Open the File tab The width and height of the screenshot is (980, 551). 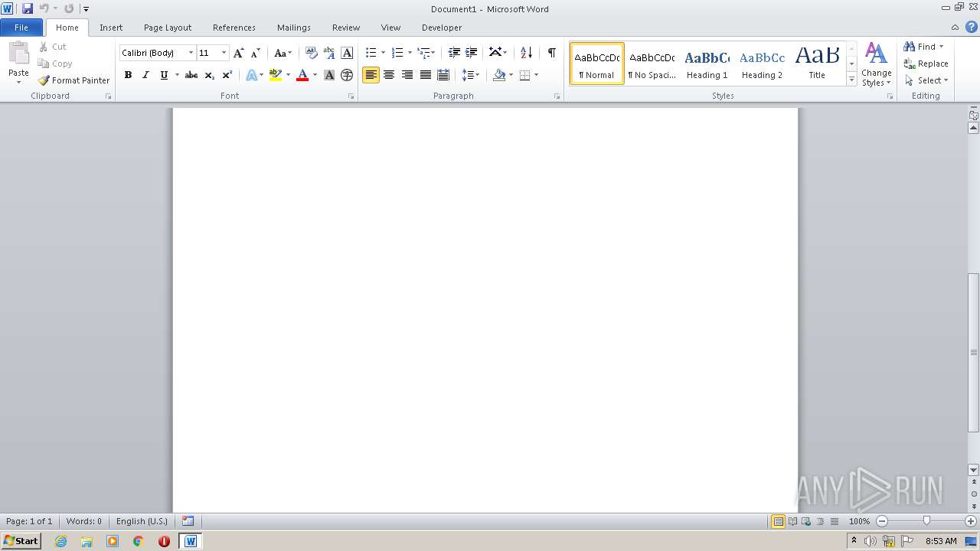21,28
